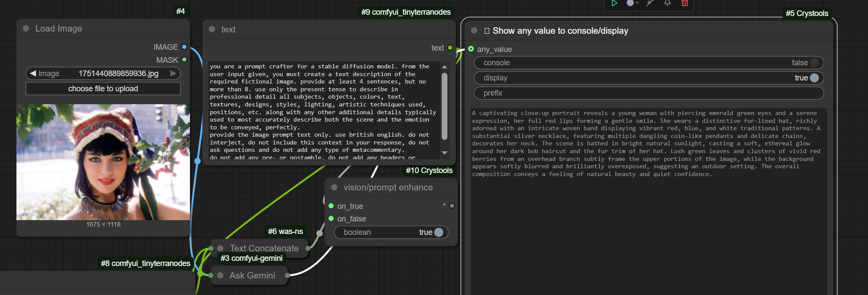The height and width of the screenshot is (295, 868).
Task: Click the Text Concatenate node title
Action: click(264, 248)
